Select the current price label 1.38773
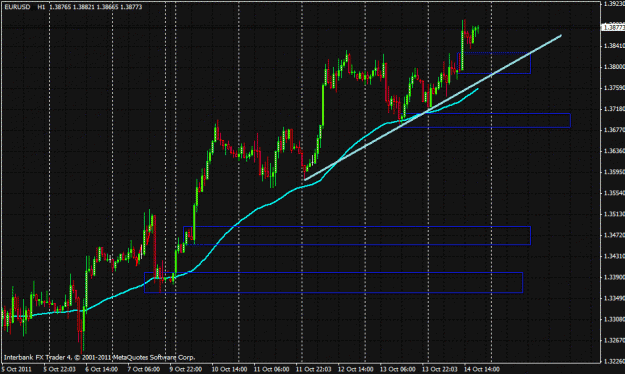Screen dimensions: 625x374 (613, 28)
